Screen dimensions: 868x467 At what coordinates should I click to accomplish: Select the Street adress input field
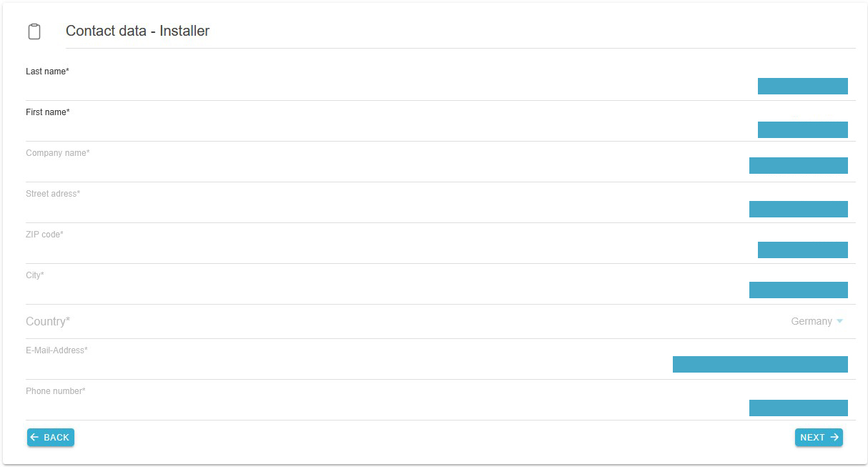pyautogui.click(x=386, y=209)
